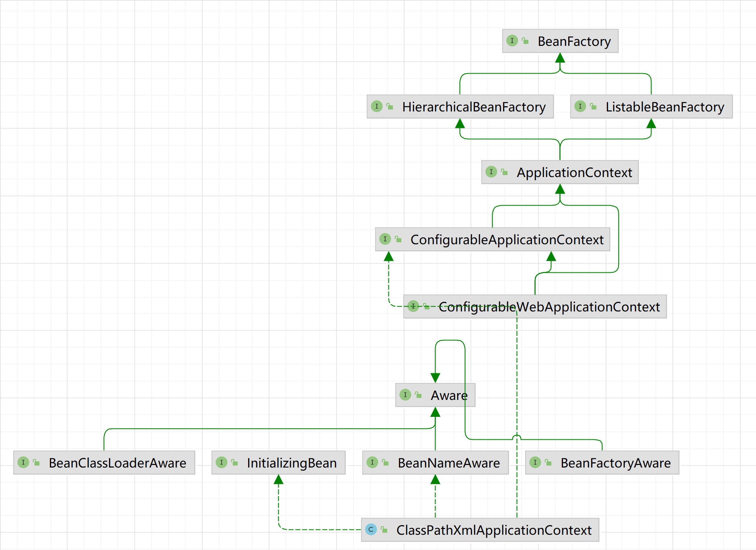
Task: Click the interface icon of ListableBeanFactory
Action: pos(580,106)
